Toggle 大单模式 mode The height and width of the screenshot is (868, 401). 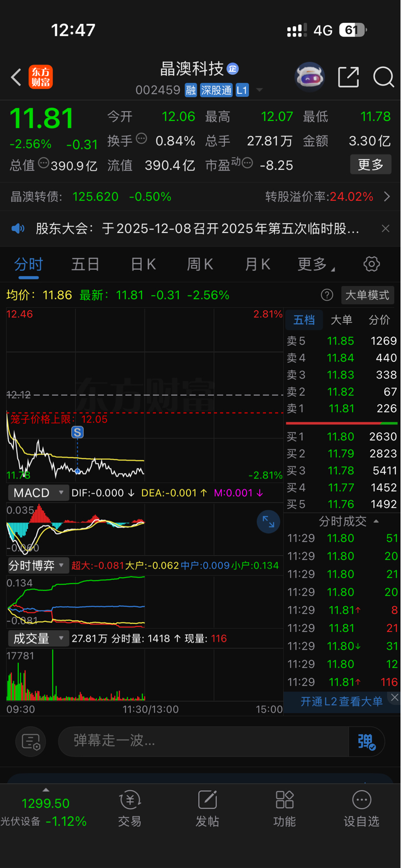coord(368,295)
